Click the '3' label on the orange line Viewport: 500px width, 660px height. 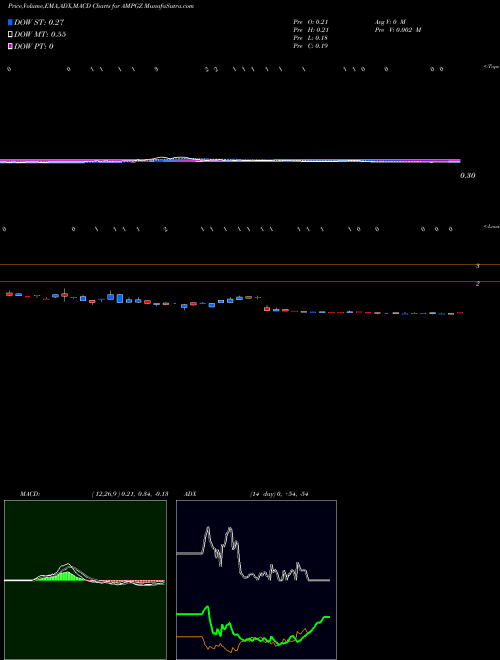pyautogui.click(x=478, y=266)
